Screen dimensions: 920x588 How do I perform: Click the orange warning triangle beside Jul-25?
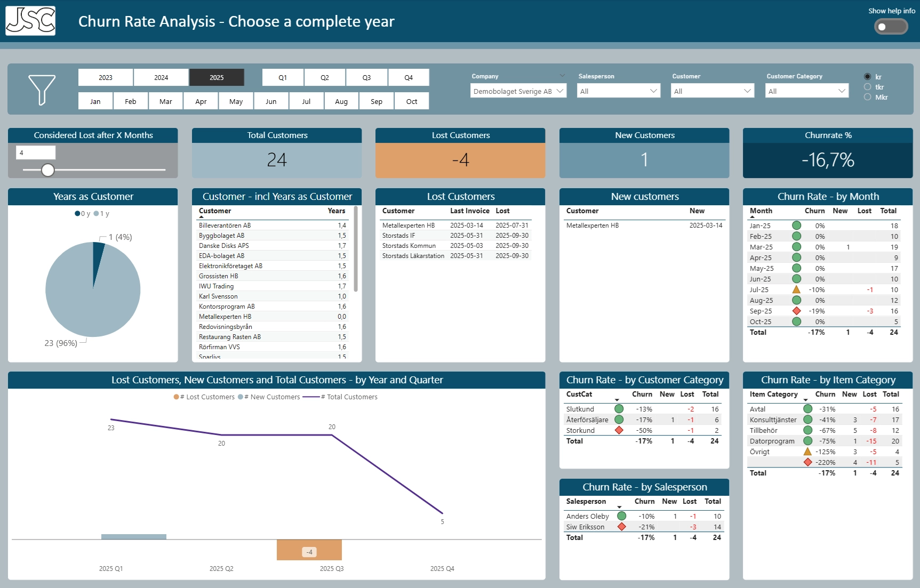pyautogui.click(x=797, y=289)
